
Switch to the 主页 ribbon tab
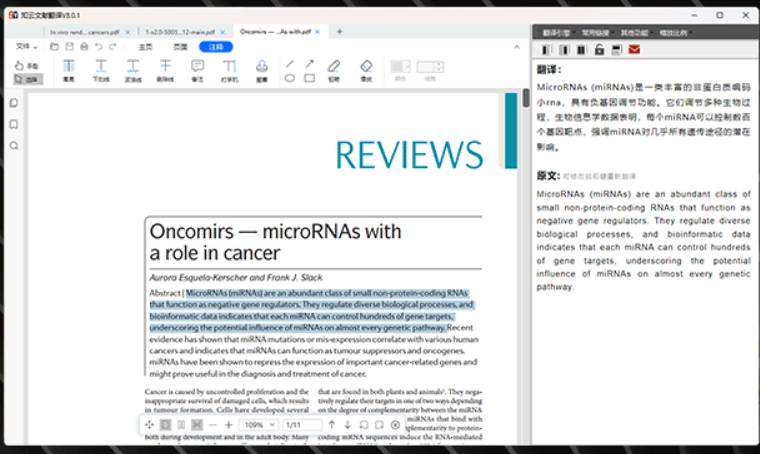[146, 47]
